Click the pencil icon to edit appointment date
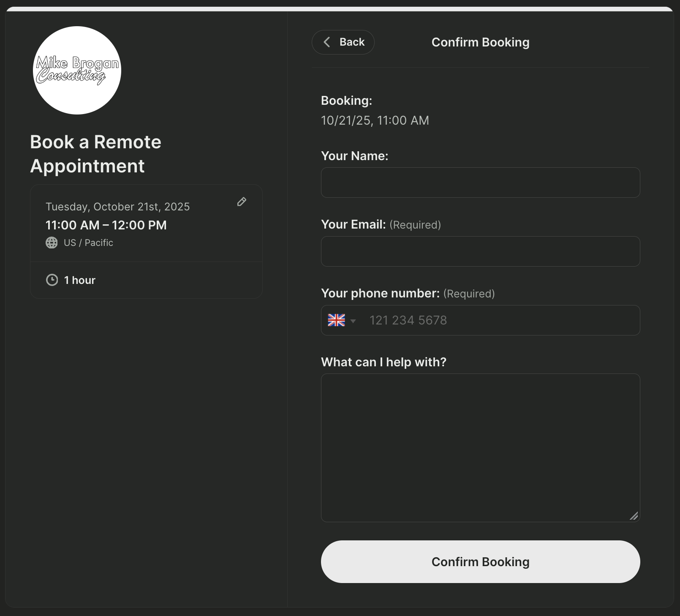The image size is (680, 616). click(x=241, y=202)
